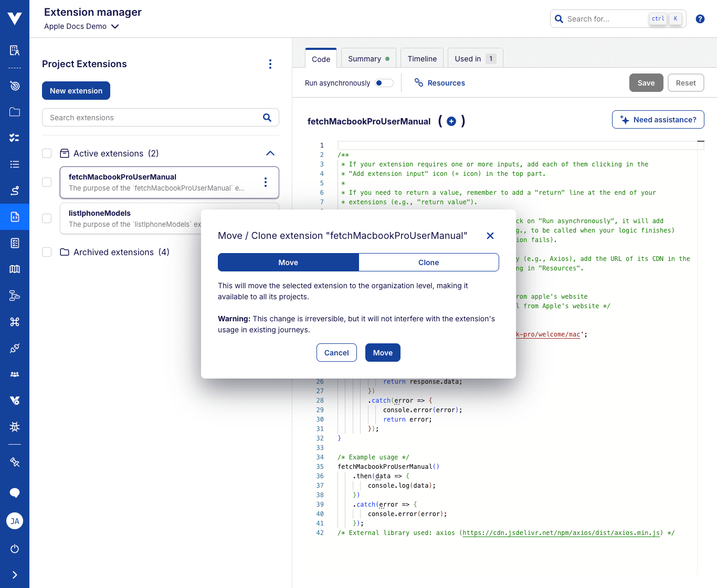Viewport: 717px width, 588px height.
Task: Open the V-gear settings sidebar icon
Action: [15, 401]
